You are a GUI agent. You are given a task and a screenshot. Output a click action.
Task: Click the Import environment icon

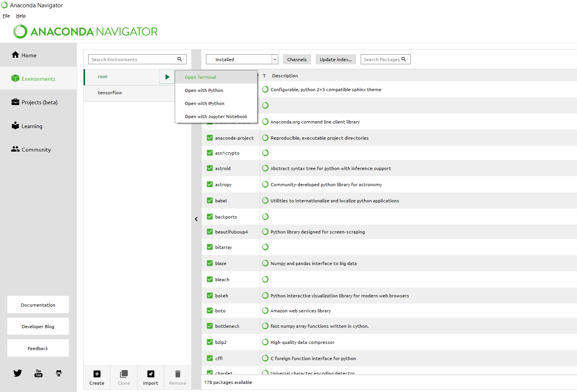151,374
